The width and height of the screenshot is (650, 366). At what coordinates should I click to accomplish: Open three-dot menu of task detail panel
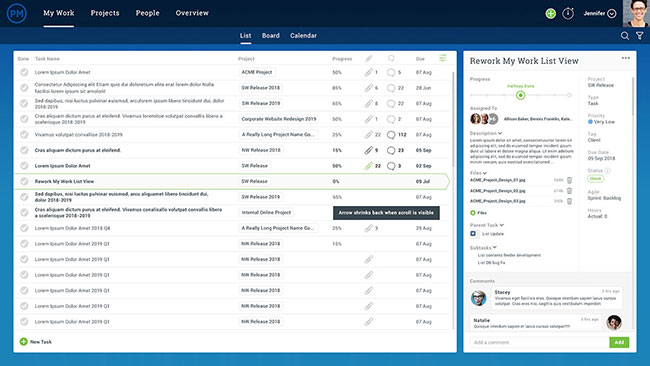tap(626, 58)
